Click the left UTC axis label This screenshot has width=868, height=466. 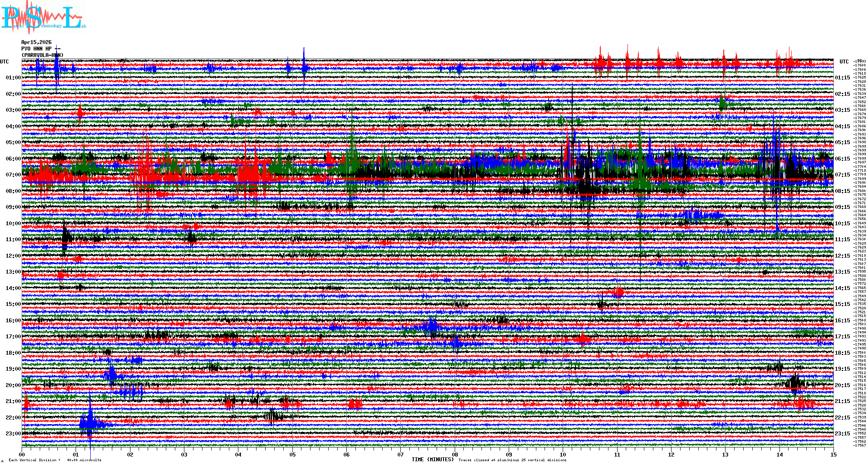point(4,62)
